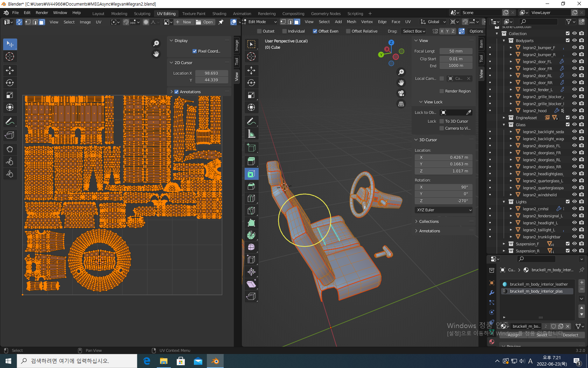Enable the Render Region checkbox
The image size is (588, 368).
click(442, 91)
